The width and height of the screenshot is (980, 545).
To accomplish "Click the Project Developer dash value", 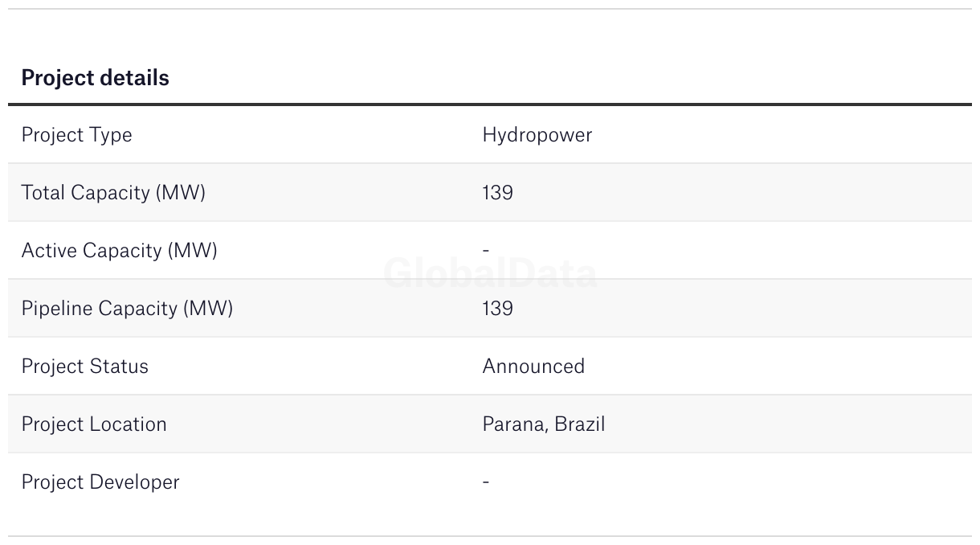I will click(486, 482).
